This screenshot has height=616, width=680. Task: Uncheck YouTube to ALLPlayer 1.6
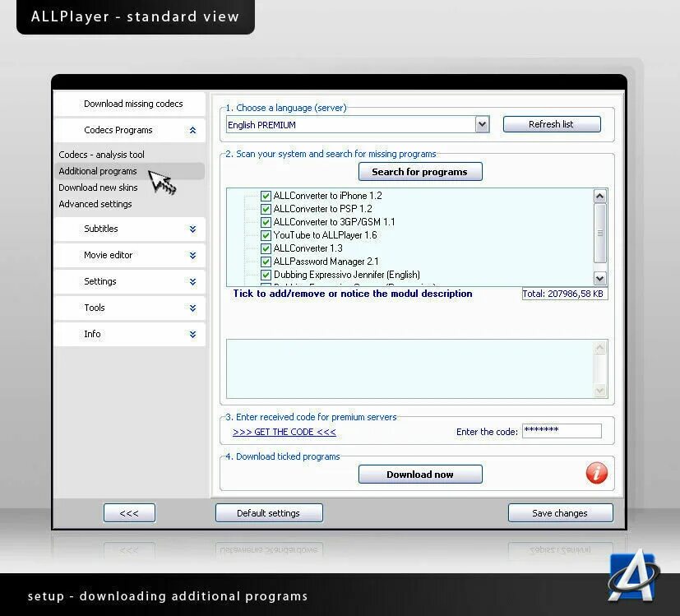click(x=266, y=235)
